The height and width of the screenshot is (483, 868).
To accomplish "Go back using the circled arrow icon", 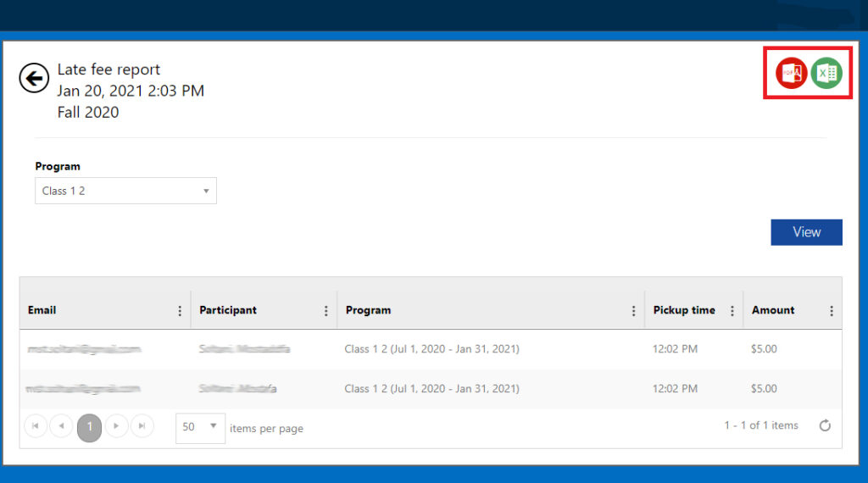I will pos(34,78).
